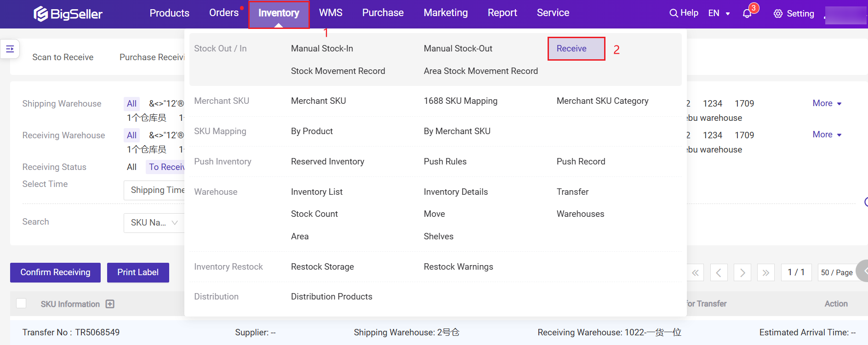Open the 50 / Page size selector

coord(836,272)
